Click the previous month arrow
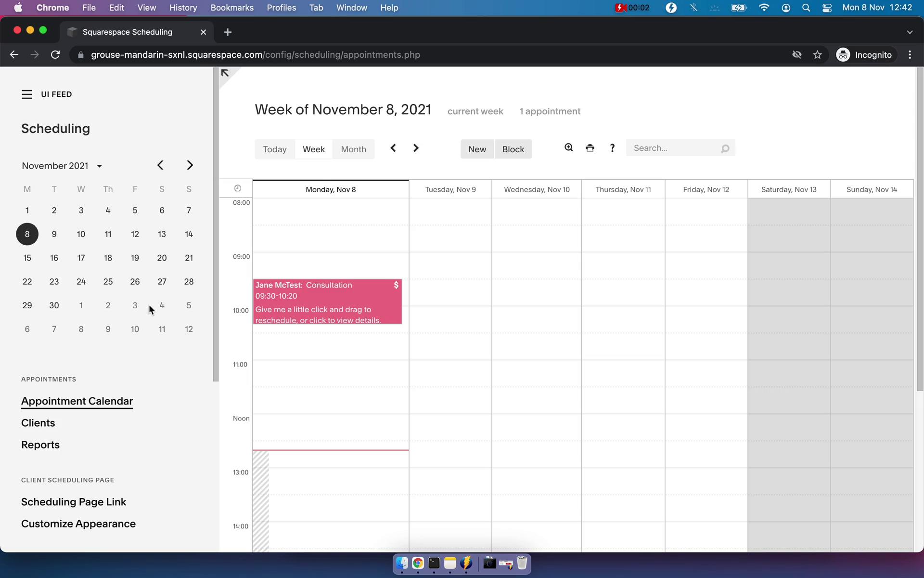 click(160, 165)
